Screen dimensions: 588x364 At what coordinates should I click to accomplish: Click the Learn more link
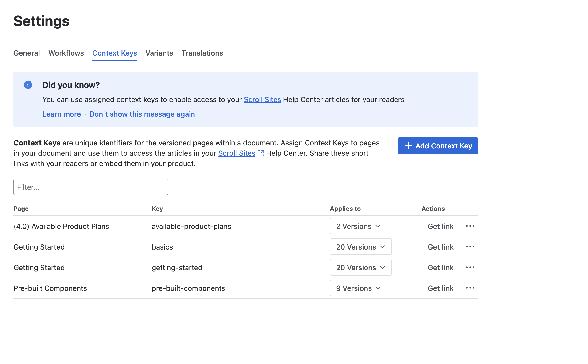62,114
